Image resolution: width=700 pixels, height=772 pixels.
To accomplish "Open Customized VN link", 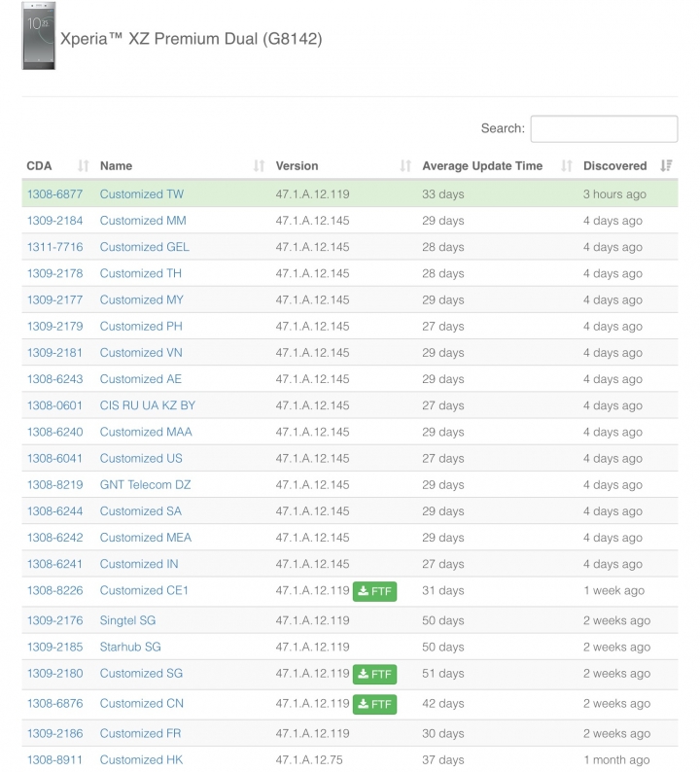I will pos(141,353).
